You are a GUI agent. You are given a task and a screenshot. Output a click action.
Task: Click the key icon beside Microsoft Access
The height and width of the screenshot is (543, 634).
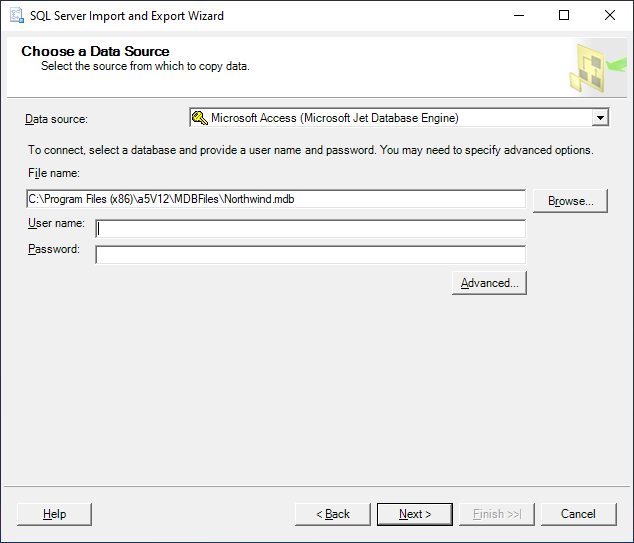[x=200, y=118]
